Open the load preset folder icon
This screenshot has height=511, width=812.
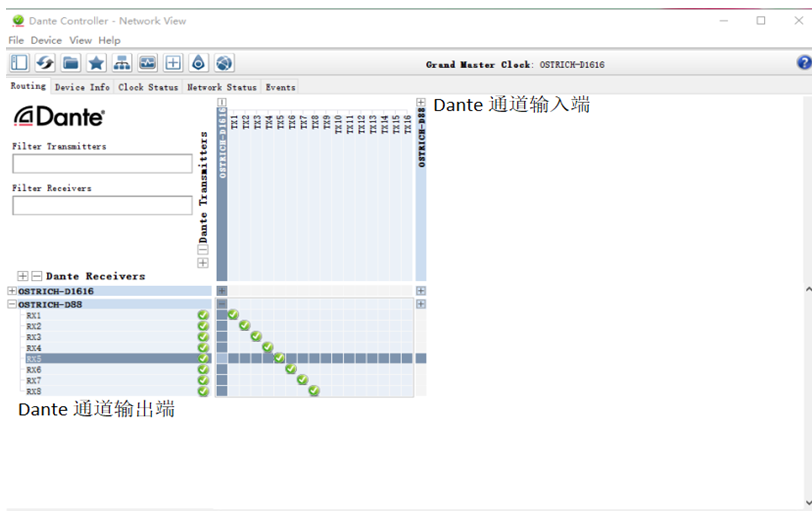click(x=70, y=63)
